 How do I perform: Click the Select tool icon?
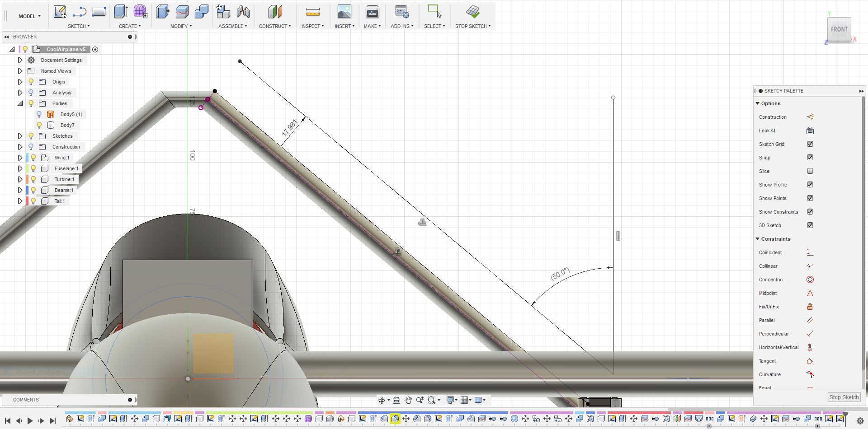point(434,12)
